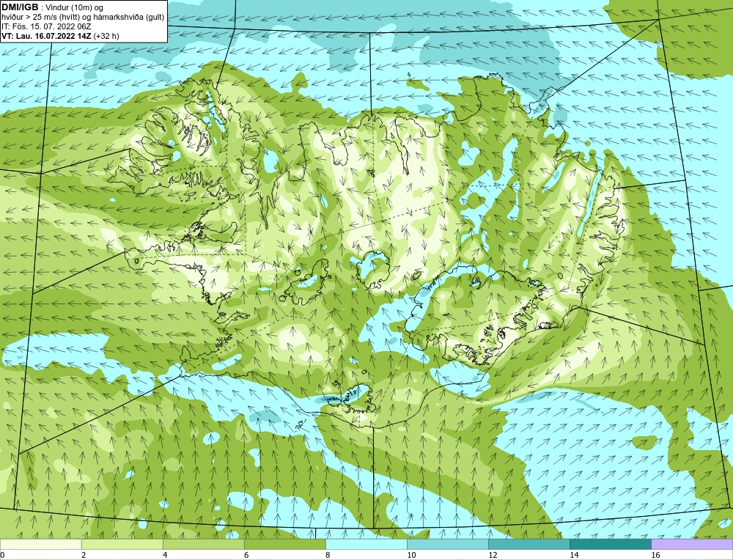Image resolution: width=733 pixels, height=560 pixels.
Task: Click the teal 12–14 legend swatch
Action: click(x=528, y=545)
